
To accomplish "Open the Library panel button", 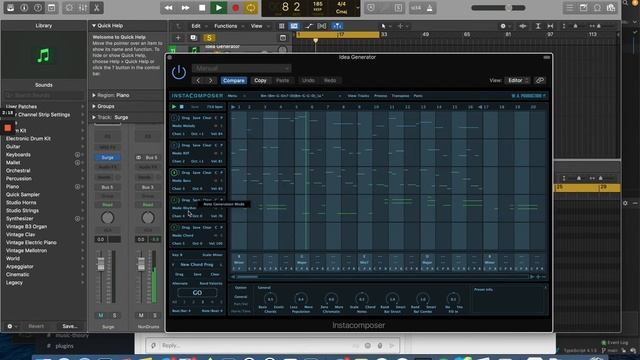I will point(11,8).
